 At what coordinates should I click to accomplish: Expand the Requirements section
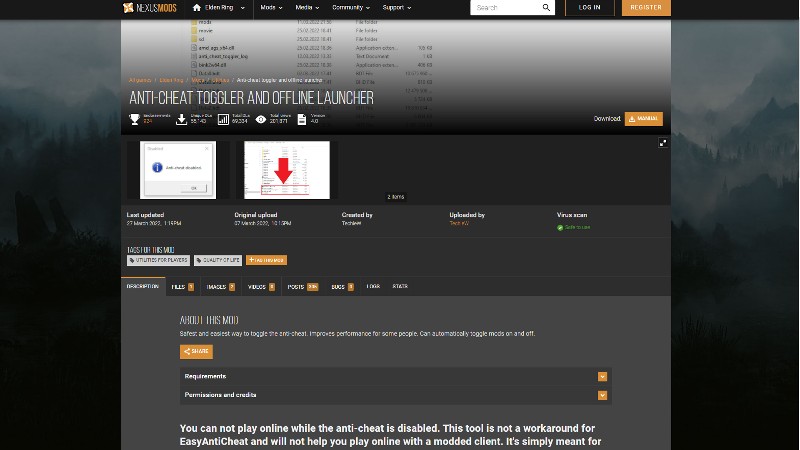point(395,377)
